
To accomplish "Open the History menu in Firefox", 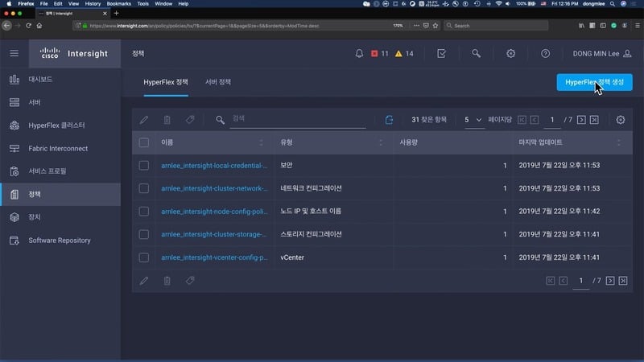I will pos(93,4).
